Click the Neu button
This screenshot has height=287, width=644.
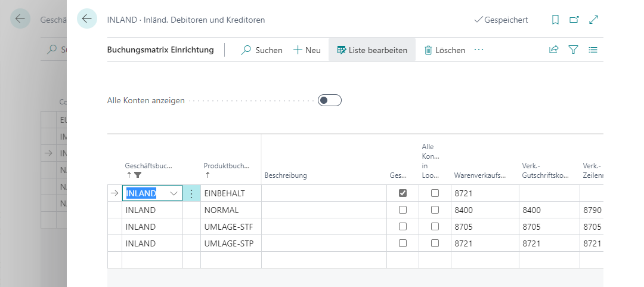pos(307,50)
